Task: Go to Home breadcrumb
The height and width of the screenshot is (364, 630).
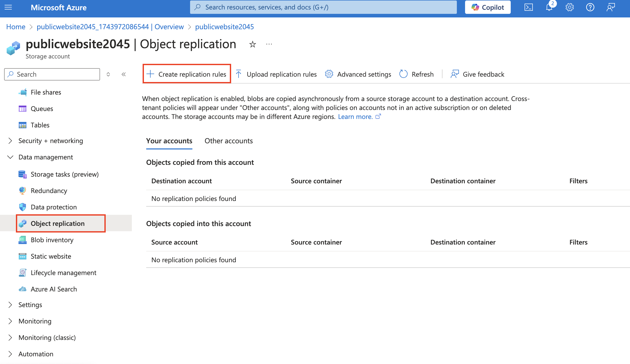Action: click(16, 27)
